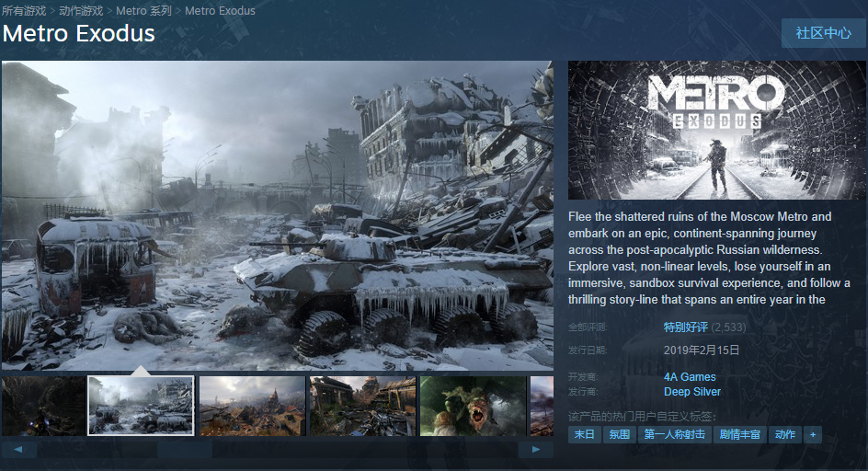Select the partially visible last thumbnail
This screenshot has height=471, width=868.
click(542, 407)
